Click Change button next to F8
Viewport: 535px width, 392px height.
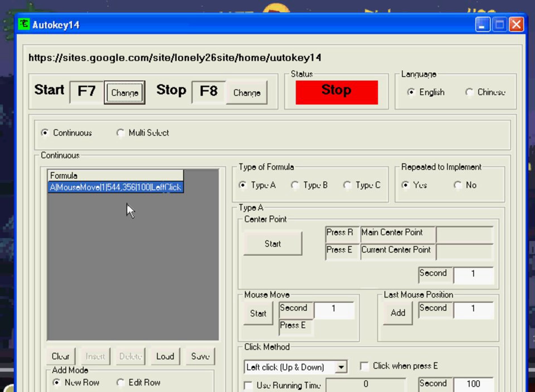pyautogui.click(x=247, y=92)
